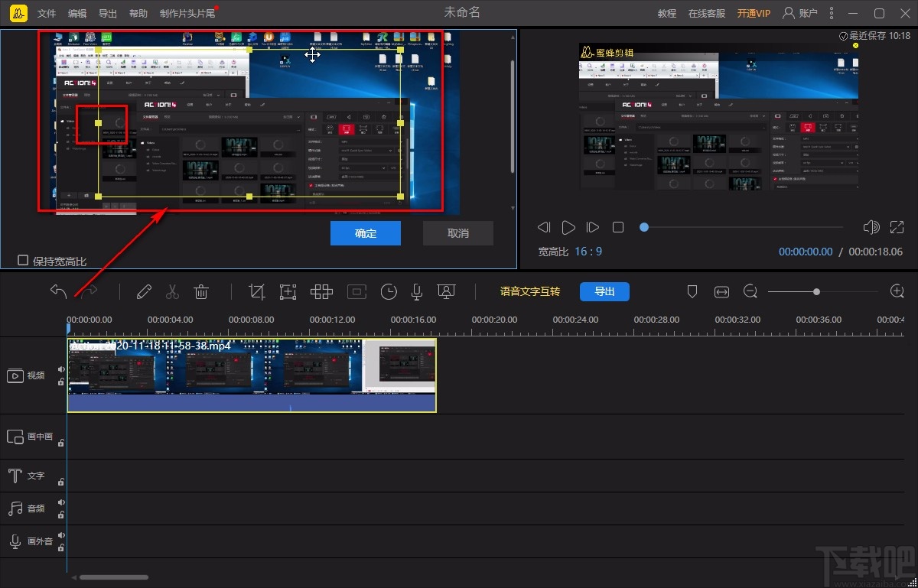Stop the preview playback
Image resolution: width=918 pixels, height=588 pixels.
pyautogui.click(x=618, y=227)
